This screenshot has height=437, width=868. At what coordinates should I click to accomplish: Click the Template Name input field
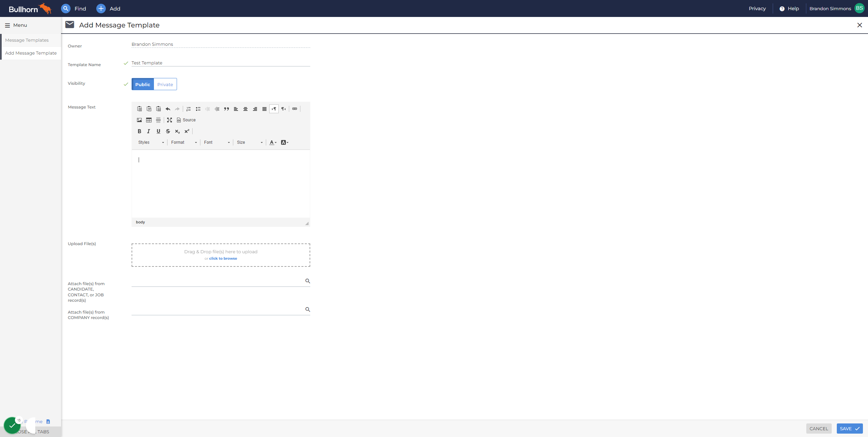(x=221, y=63)
